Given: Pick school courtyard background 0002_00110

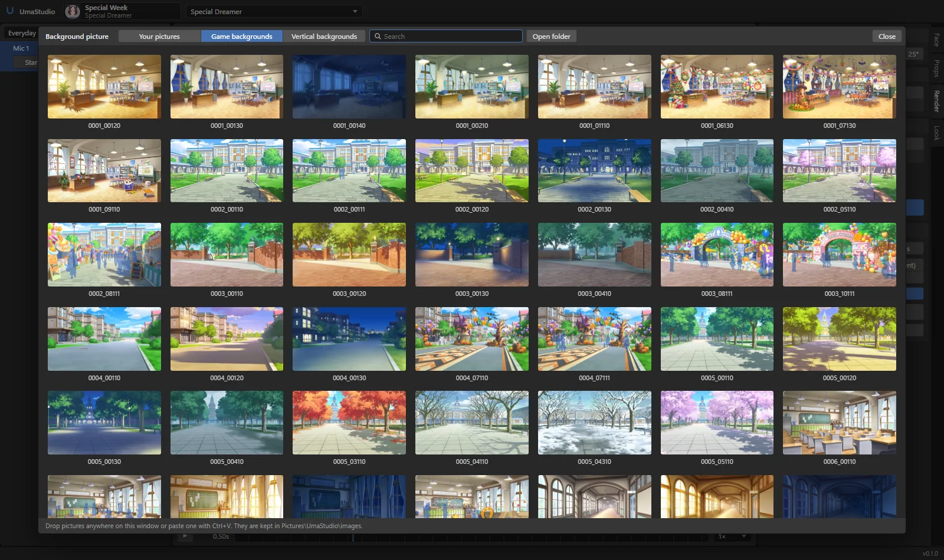Looking at the screenshot, I should (227, 171).
